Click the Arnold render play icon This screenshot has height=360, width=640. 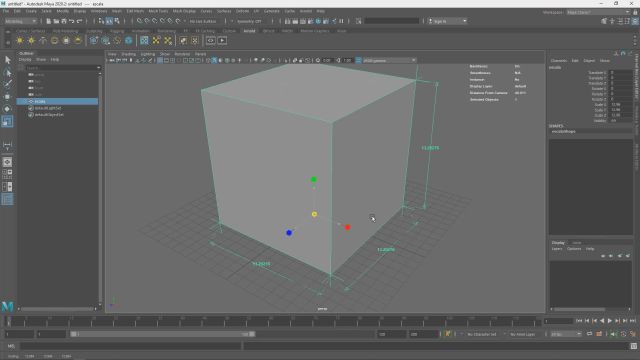pos(222,40)
